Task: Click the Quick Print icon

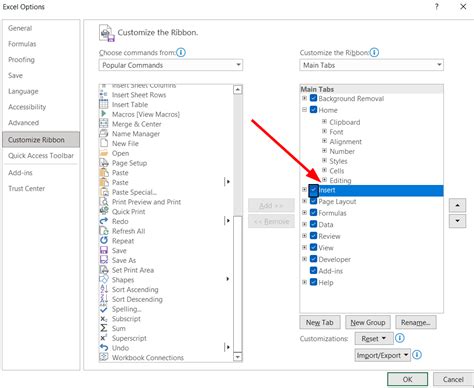Action: [x=104, y=211]
